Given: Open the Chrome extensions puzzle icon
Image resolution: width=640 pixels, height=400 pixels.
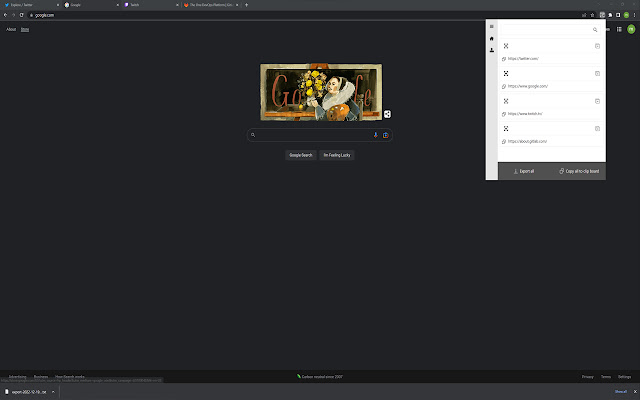Looking at the screenshot, I should click(610, 15).
